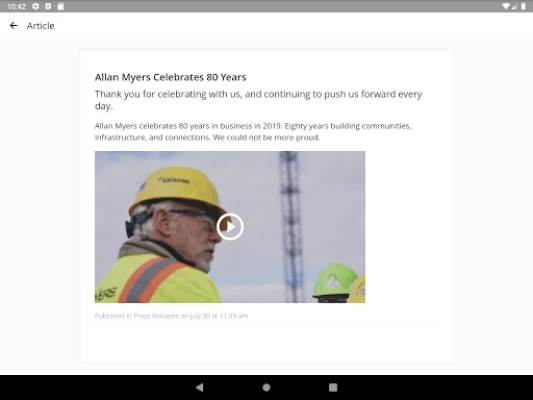Screen dimensions: 533x400
Task: Tap the clock time in status bar
Action: (16, 6)
